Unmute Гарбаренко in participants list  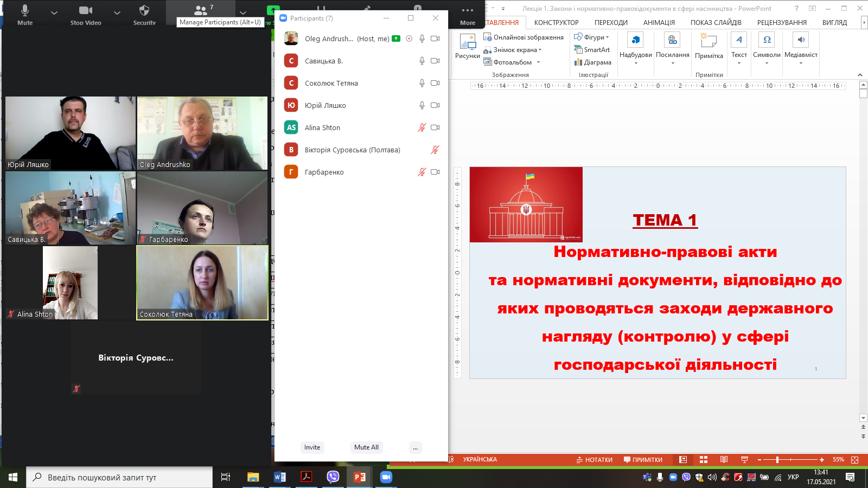pos(422,172)
